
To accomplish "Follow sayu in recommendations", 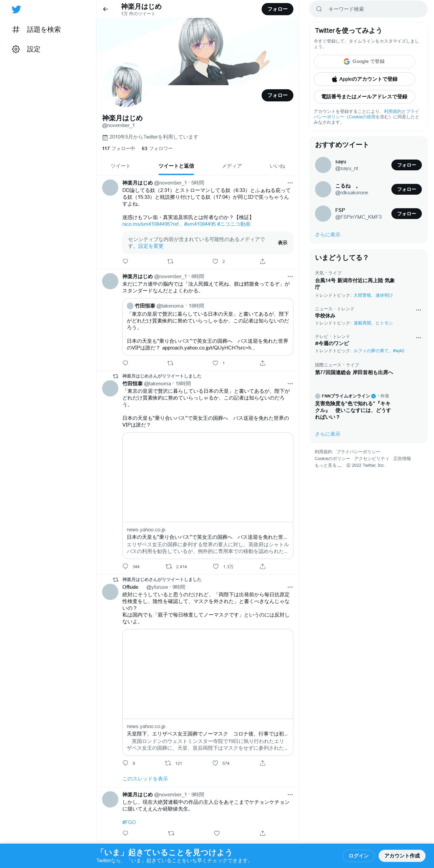I will click(406, 165).
